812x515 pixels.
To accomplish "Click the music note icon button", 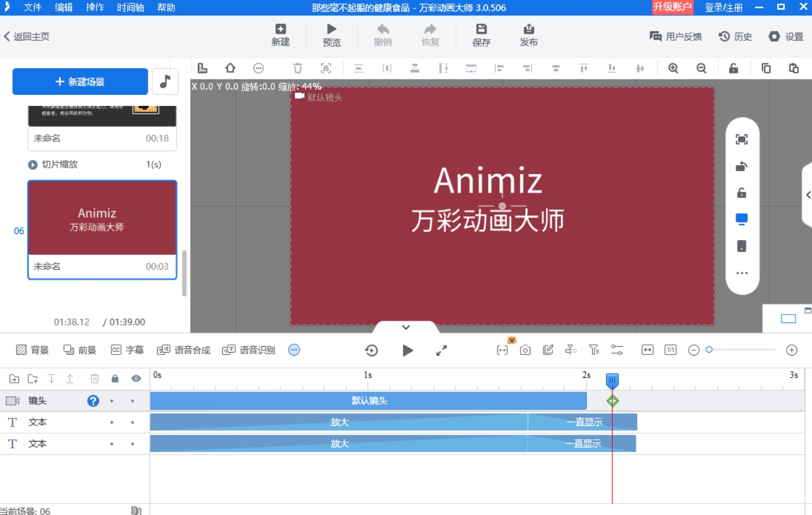I will coord(165,82).
